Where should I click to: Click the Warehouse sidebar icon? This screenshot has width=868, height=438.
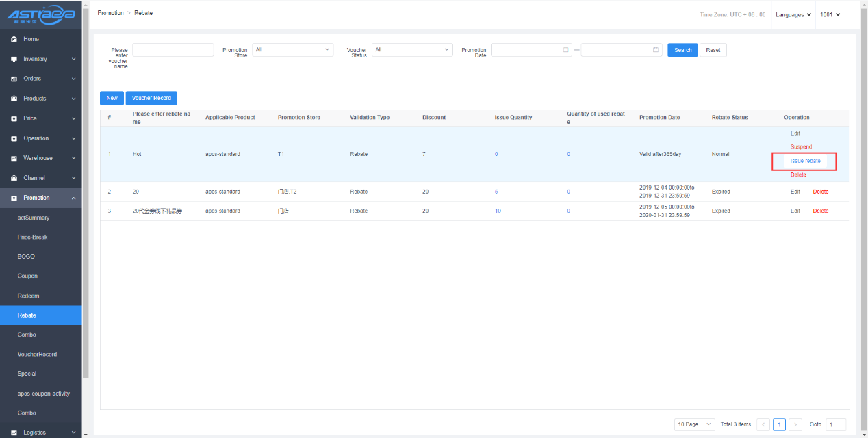[x=14, y=158]
